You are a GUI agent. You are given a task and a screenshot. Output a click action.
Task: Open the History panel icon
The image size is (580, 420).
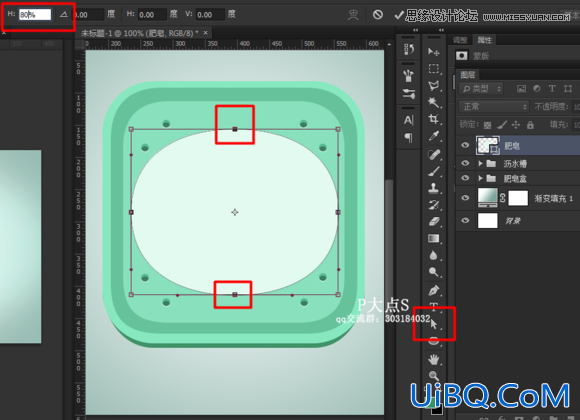[x=409, y=49]
